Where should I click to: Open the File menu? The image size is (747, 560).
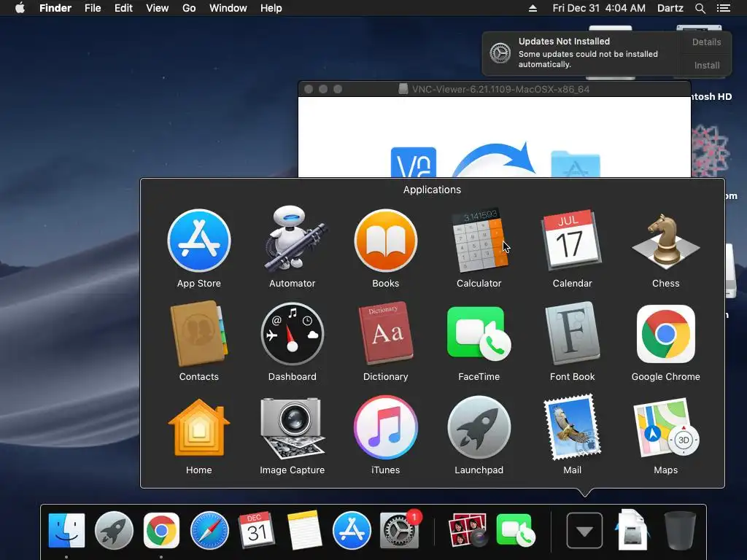93,8
